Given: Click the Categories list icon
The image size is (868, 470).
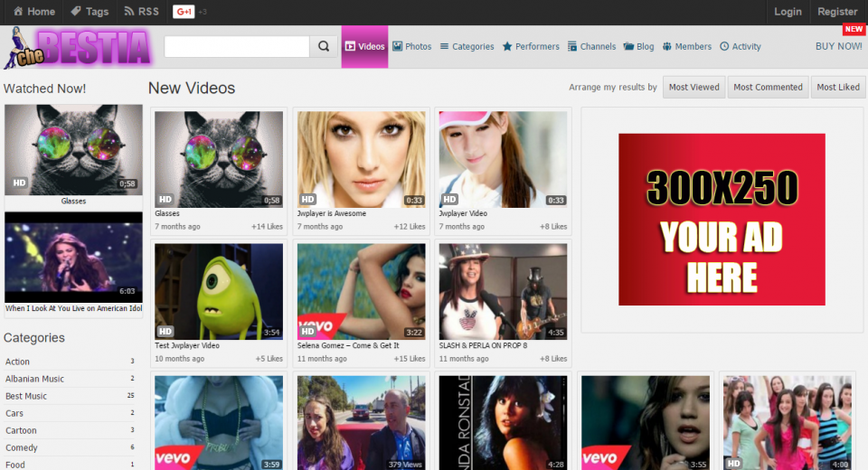Looking at the screenshot, I should [x=444, y=46].
